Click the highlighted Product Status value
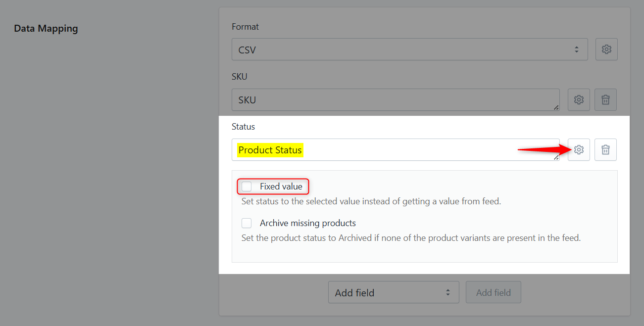 point(270,149)
